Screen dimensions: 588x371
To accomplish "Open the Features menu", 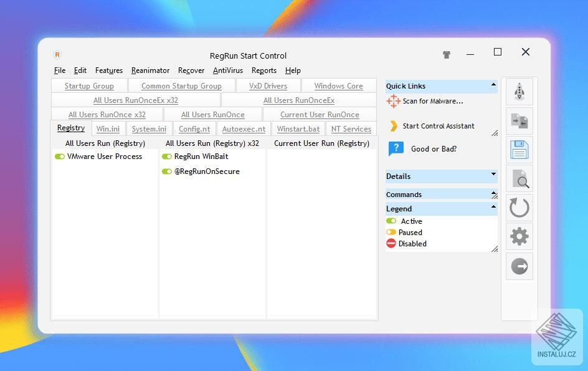I will pos(109,70).
